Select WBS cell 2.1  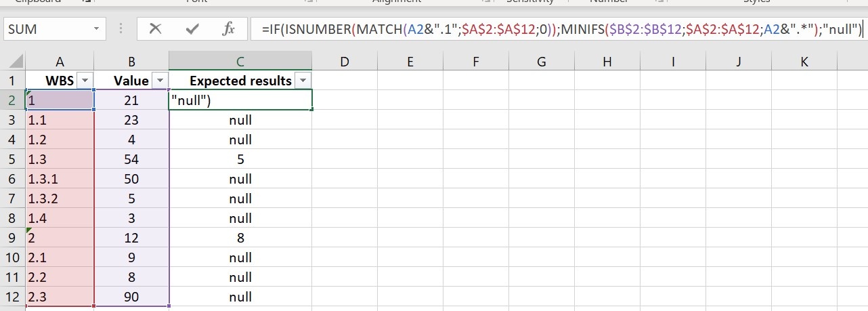tap(60, 257)
